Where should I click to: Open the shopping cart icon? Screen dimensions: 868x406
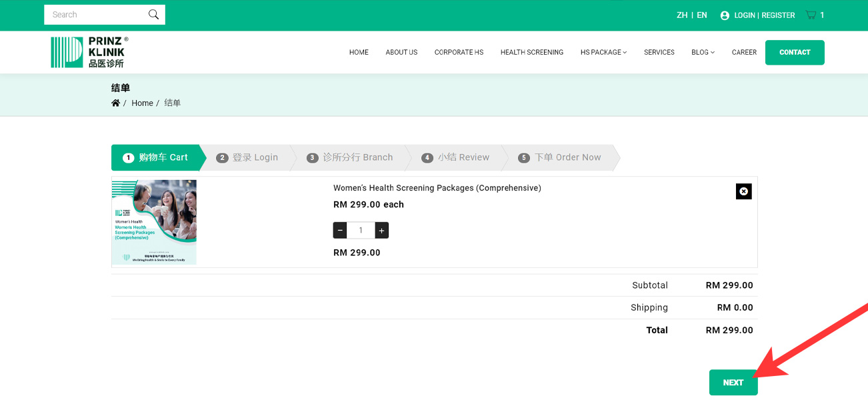point(811,15)
